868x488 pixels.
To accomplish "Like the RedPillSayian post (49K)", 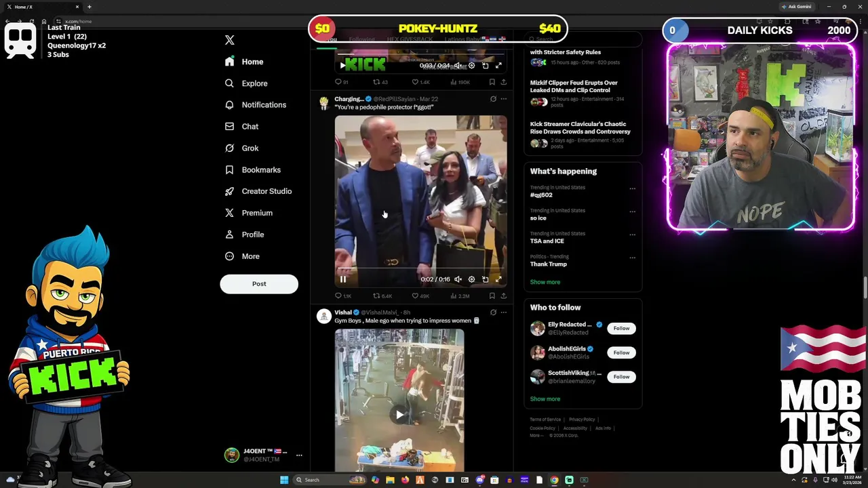I will (420, 296).
